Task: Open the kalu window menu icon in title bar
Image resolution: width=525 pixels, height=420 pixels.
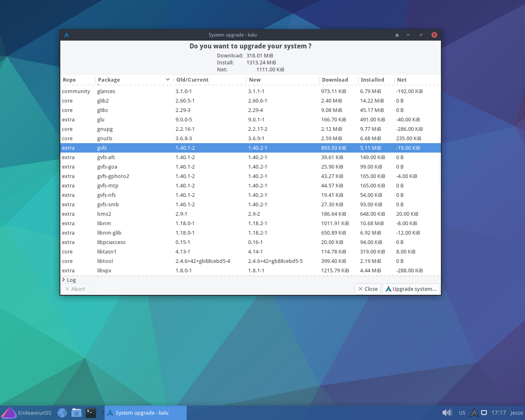Action: 66,35
